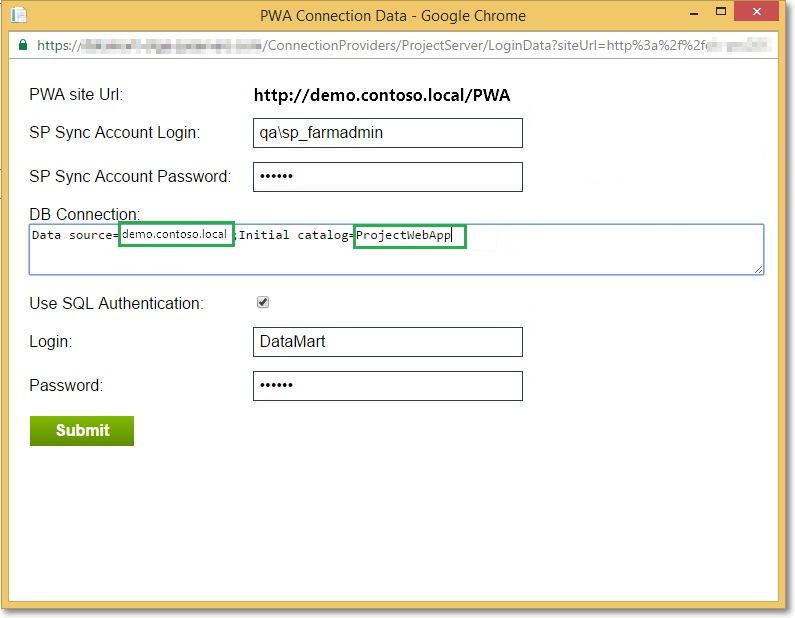
Task: Click inside the DB Connection text area
Action: click(396, 249)
